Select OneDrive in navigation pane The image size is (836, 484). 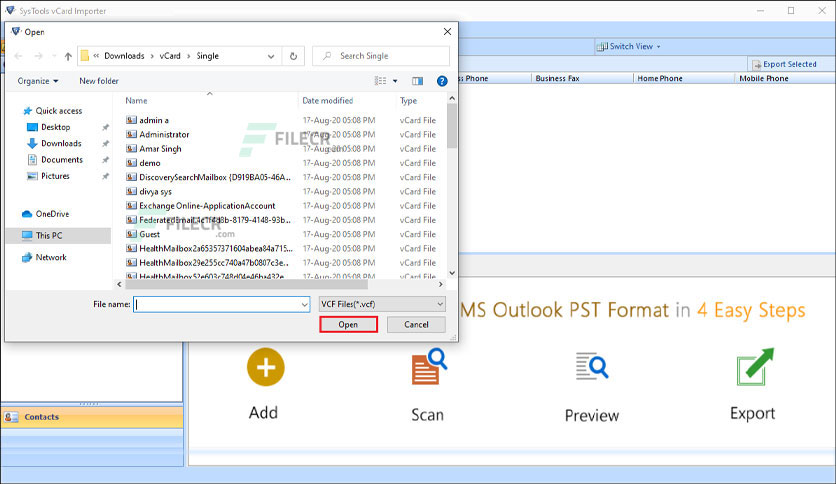click(45, 214)
